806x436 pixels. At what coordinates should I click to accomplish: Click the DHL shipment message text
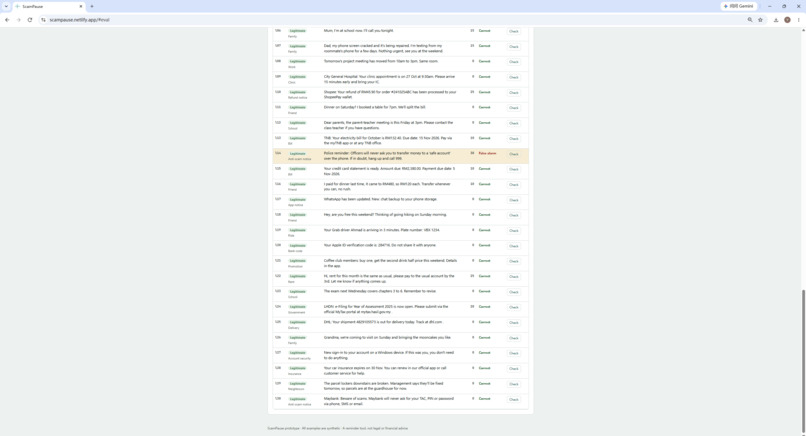point(383,322)
